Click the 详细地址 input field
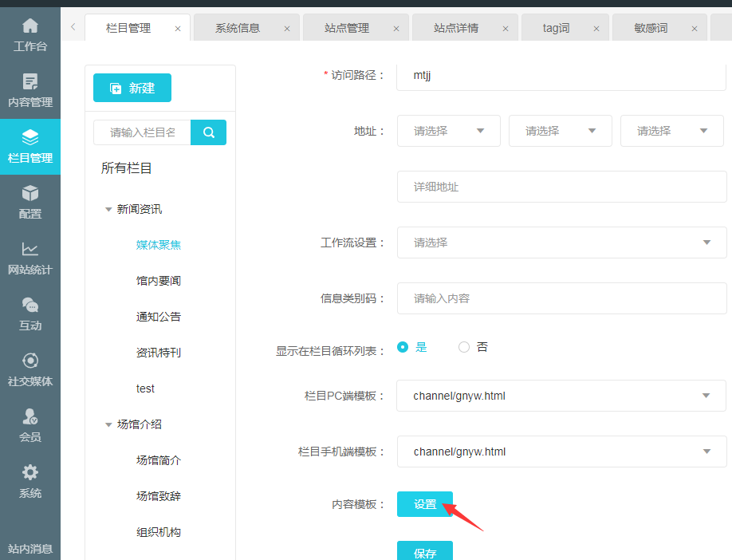The width and height of the screenshot is (732, 560). 561,187
